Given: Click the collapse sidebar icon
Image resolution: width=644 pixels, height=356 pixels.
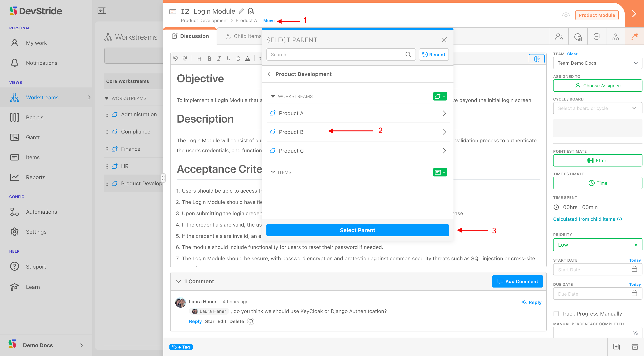Looking at the screenshot, I should (x=102, y=11).
